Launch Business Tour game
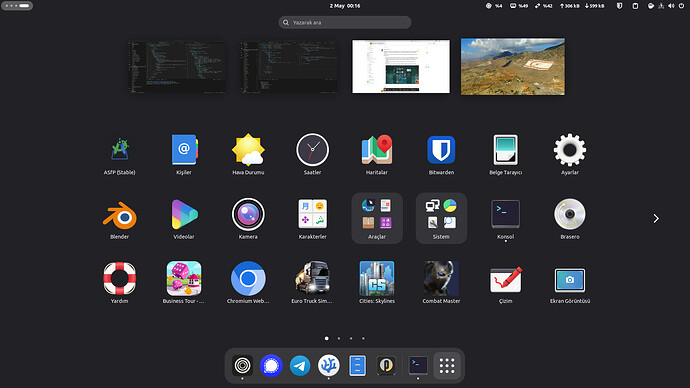This screenshot has height=388, width=690. 184,283
